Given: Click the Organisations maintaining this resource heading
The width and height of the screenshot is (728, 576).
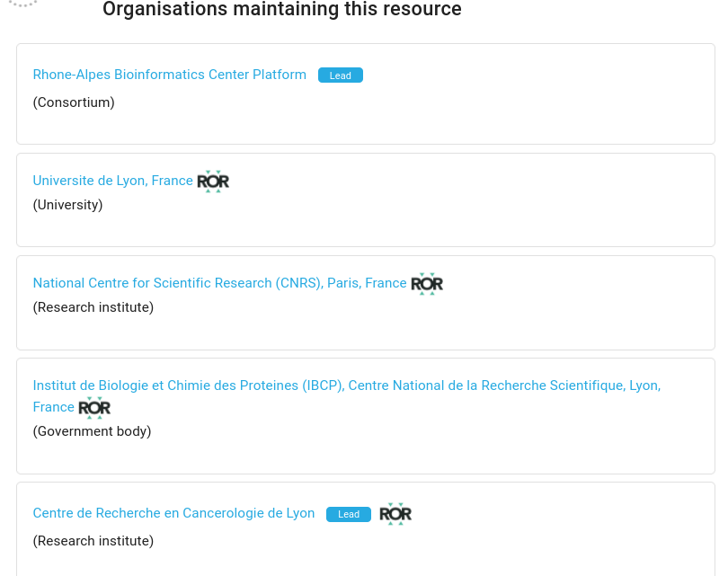Looking at the screenshot, I should (282, 9).
